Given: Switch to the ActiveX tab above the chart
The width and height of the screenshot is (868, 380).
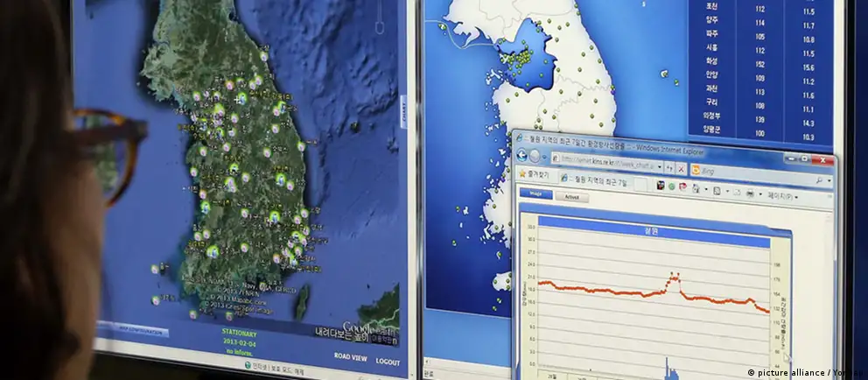Looking at the screenshot, I should pyautogui.click(x=572, y=198).
